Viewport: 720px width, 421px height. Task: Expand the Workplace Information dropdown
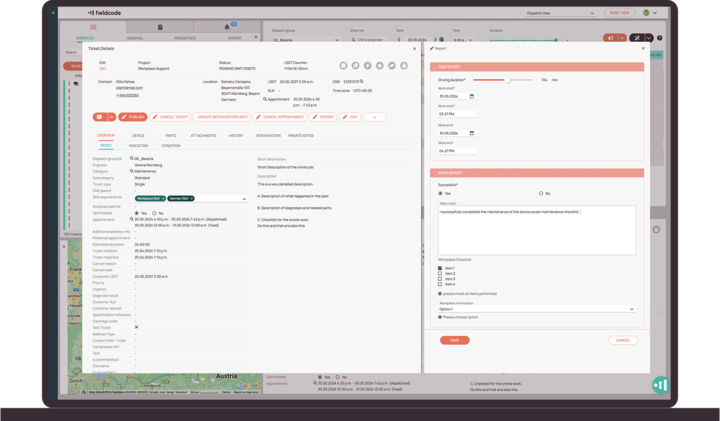point(631,309)
